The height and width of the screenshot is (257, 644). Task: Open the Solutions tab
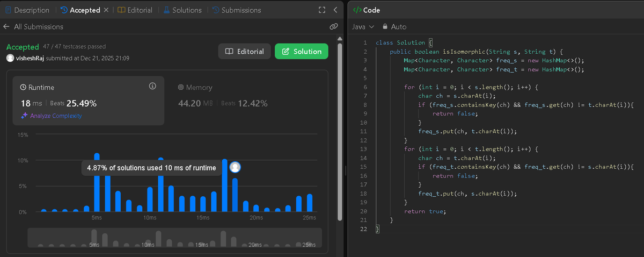pos(182,10)
